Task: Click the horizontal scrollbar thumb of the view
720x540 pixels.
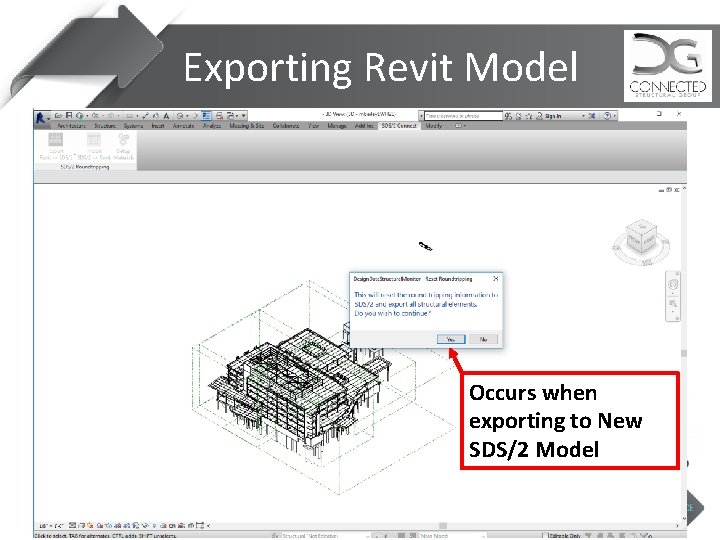Action: click(443, 526)
